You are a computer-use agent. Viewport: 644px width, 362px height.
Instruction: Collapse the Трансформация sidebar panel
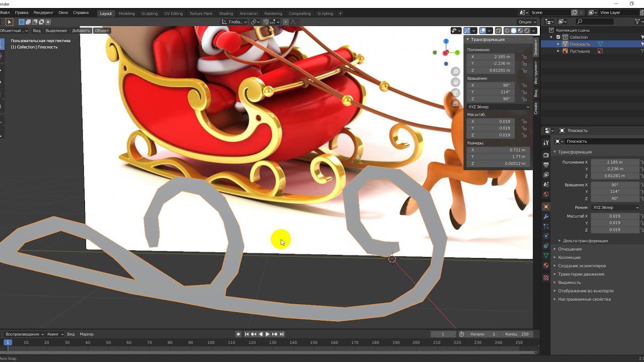coord(467,39)
